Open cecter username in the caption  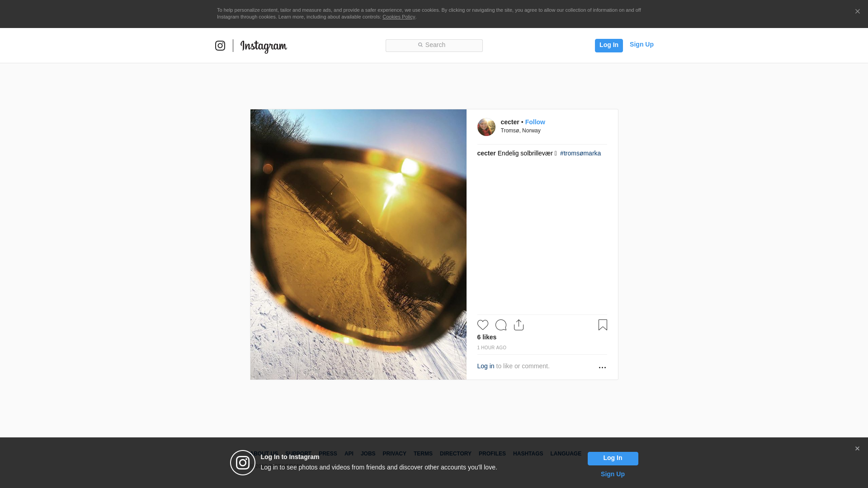(x=486, y=153)
